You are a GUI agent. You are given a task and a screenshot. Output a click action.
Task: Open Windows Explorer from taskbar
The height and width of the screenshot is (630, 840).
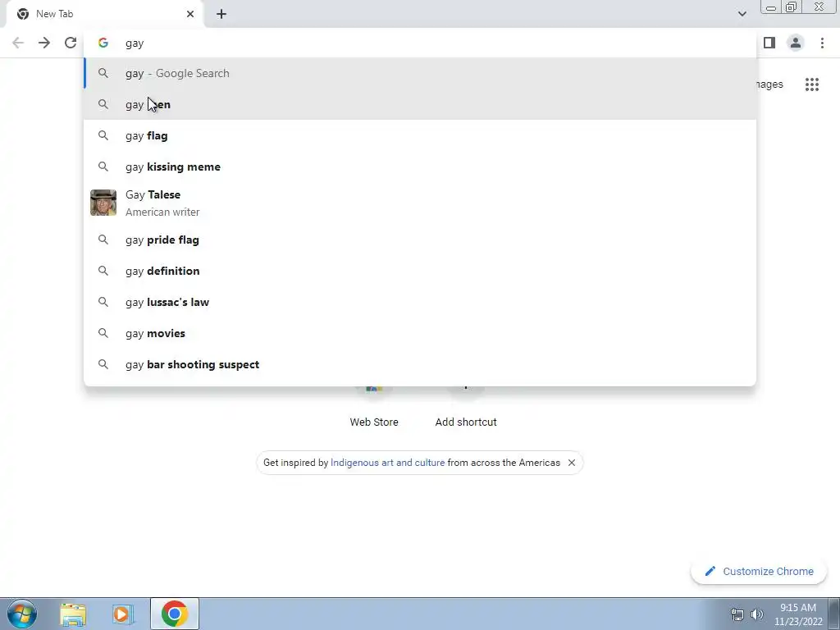pyautogui.click(x=73, y=614)
